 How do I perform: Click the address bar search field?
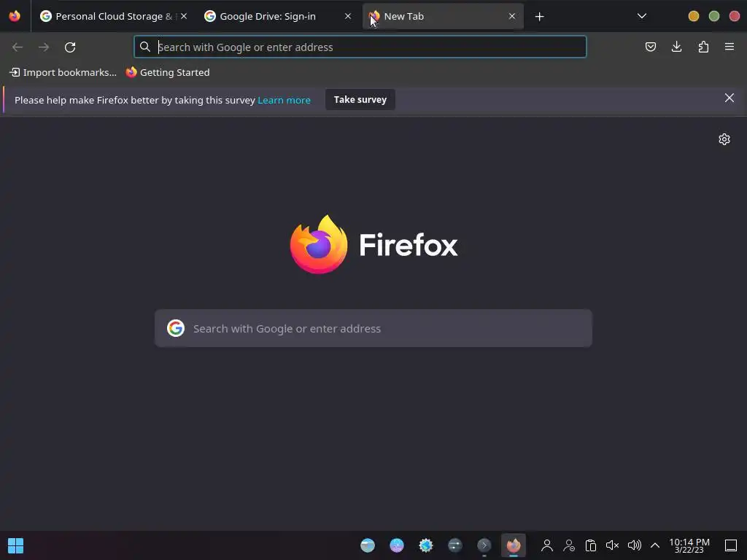360,47
